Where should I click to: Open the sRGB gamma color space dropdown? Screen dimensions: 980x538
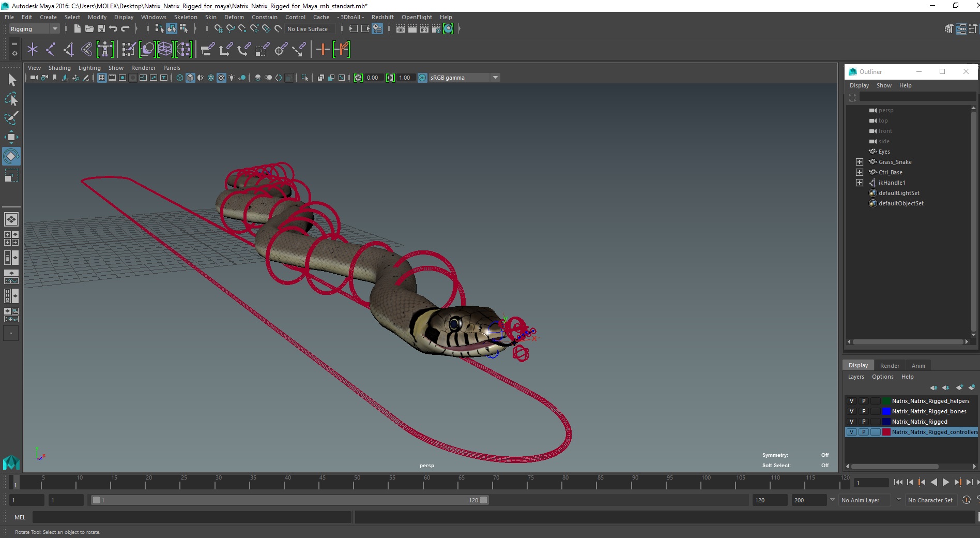[x=464, y=78]
